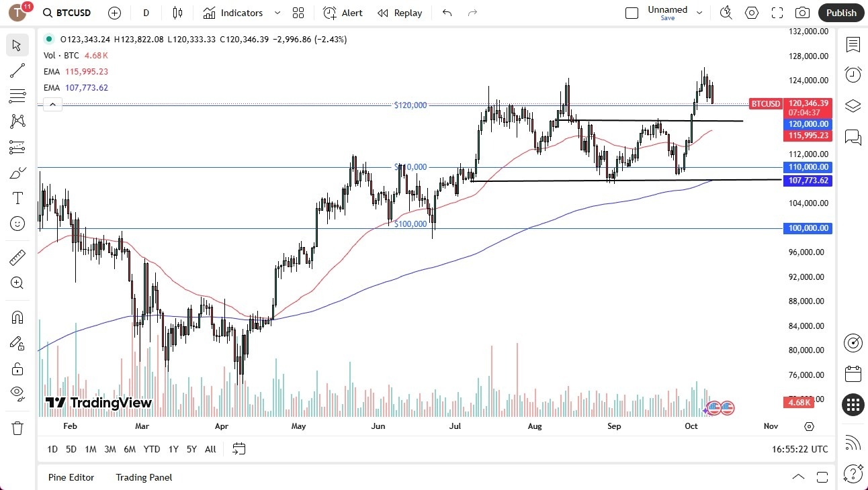Screen dimensions: 868x490
Task: Select the measure ruler tool
Action: click(x=17, y=256)
